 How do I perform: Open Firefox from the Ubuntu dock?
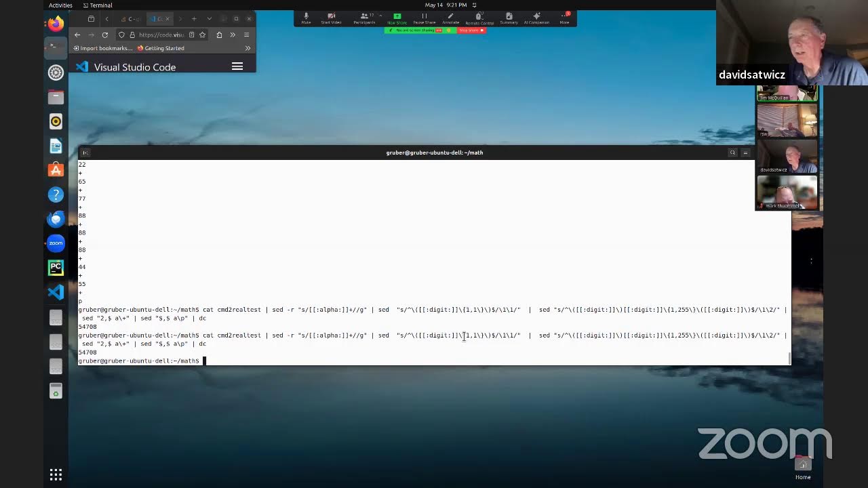(56, 24)
